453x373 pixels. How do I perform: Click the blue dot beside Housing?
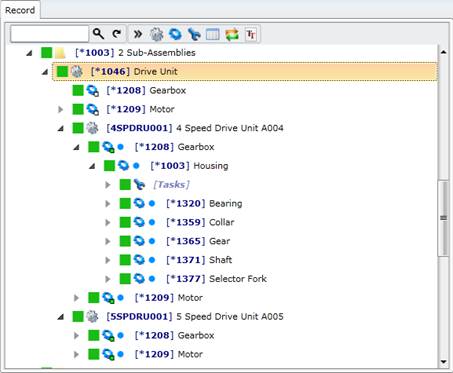[136, 166]
